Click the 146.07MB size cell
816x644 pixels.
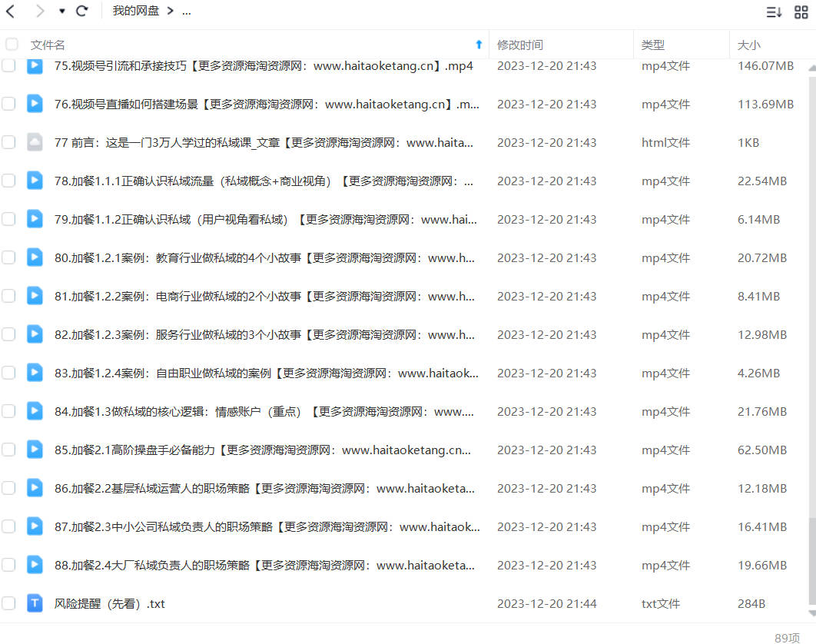pyautogui.click(x=765, y=66)
